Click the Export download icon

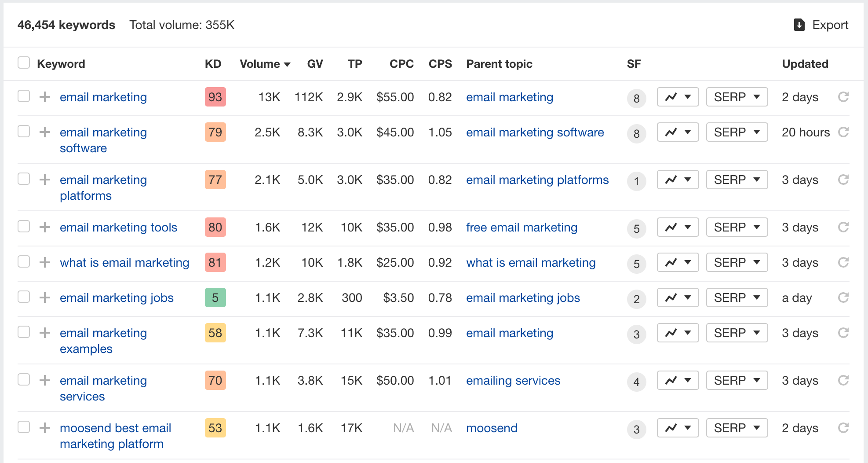pos(799,25)
